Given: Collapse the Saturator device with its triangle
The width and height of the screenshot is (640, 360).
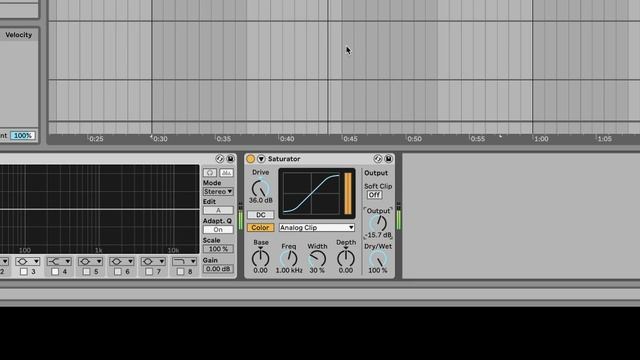Looking at the screenshot, I should click(261, 159).
